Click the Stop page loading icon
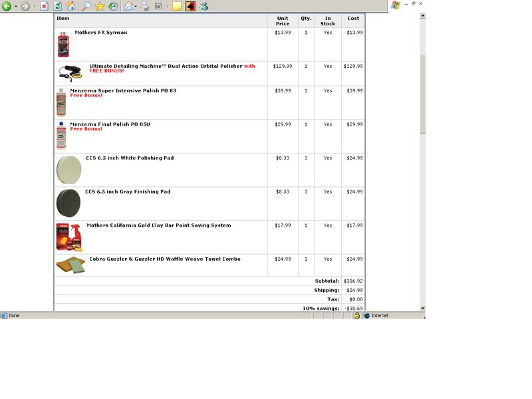The image size is (532, 399). coord(44,6)
